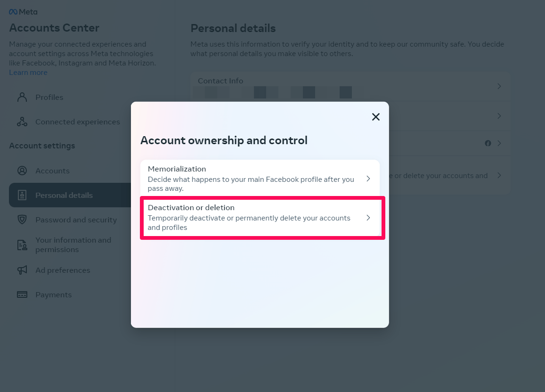Click the Password and security shield icon

point(22,220)
